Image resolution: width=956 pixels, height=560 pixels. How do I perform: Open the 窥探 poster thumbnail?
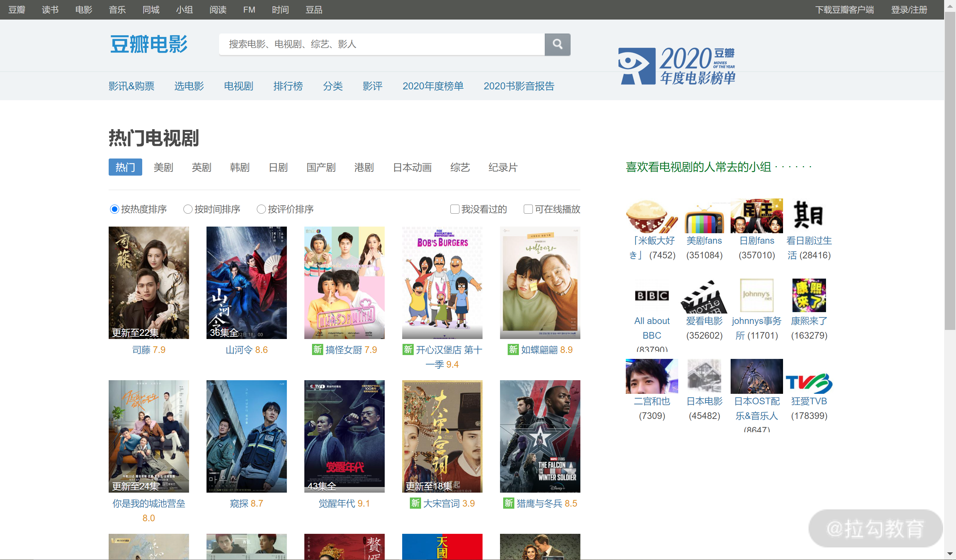247,436
